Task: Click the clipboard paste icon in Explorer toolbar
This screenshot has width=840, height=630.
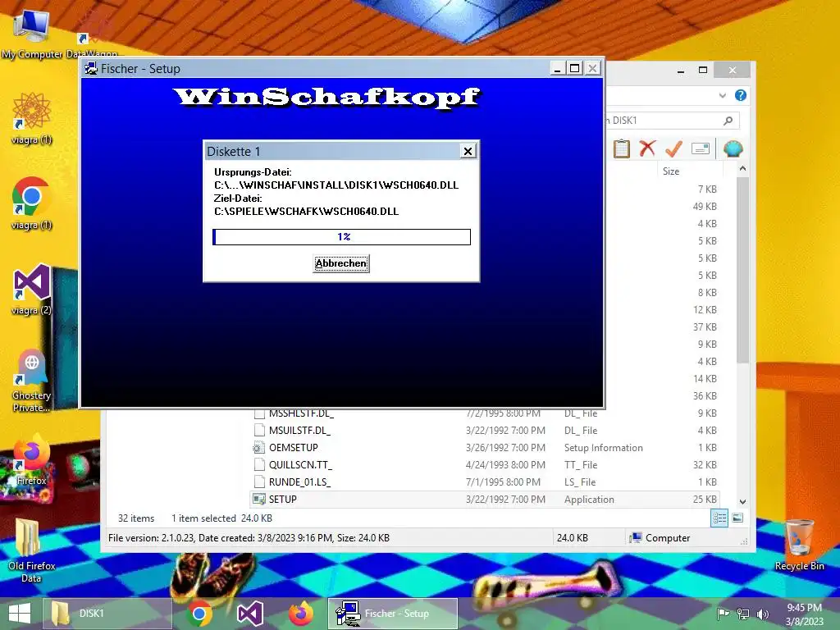Action: 622,148
